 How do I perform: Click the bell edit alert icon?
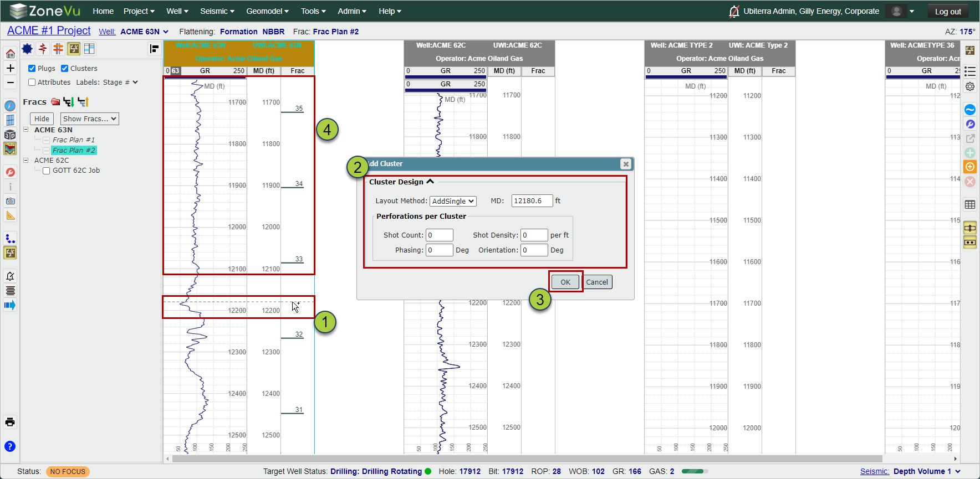point(10,276)
